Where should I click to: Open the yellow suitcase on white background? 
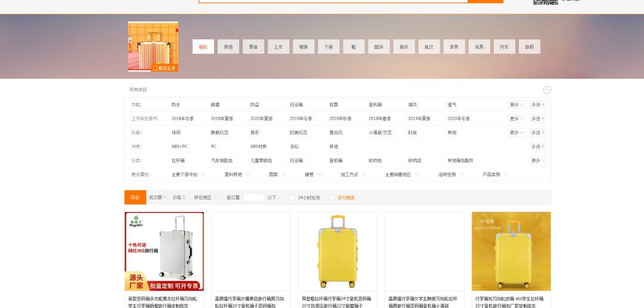(x=338, y=251)
